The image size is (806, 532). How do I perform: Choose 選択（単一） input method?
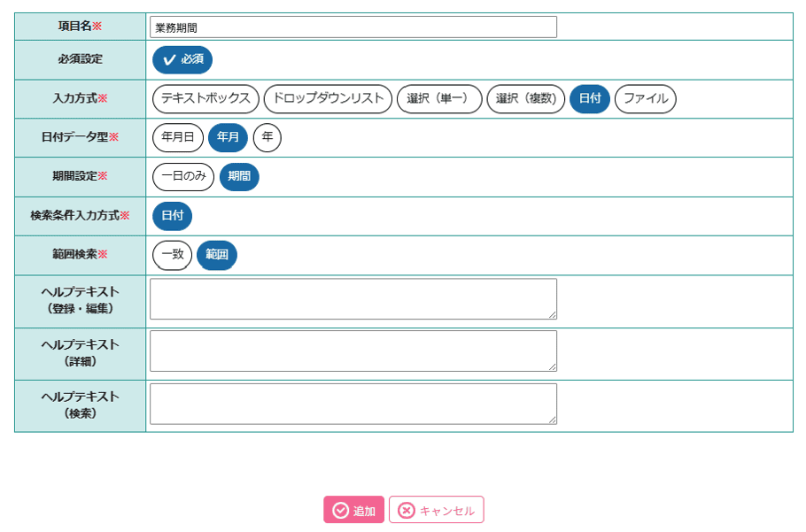coord(439,98)
